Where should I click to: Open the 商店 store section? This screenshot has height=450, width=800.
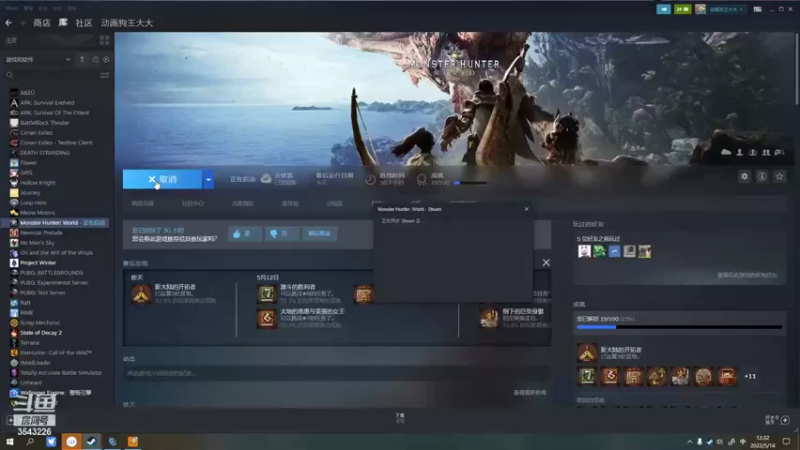point(42,23)
